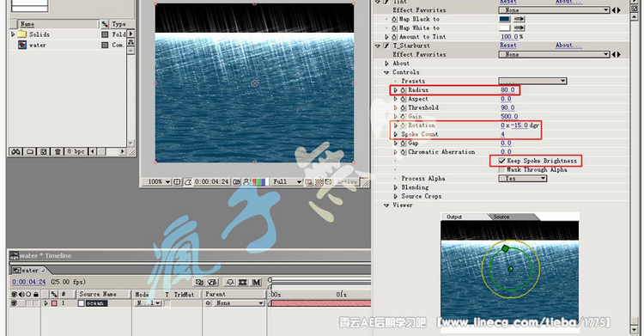Image resolution: width=644 pixels, height=336 pixels.
Task: Open the Process Alpha Yes dropdown
Action: pyautogui.click(x=522, y=179)
